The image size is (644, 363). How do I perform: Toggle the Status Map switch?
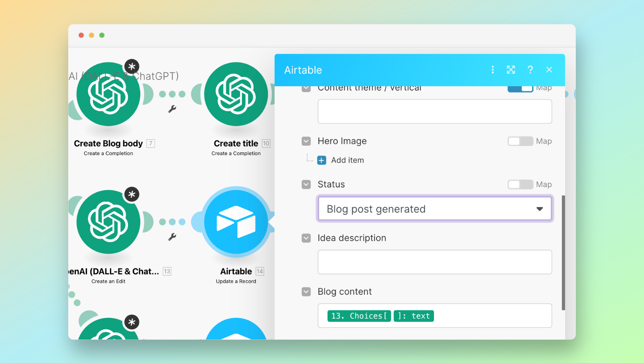pos(520,184)
